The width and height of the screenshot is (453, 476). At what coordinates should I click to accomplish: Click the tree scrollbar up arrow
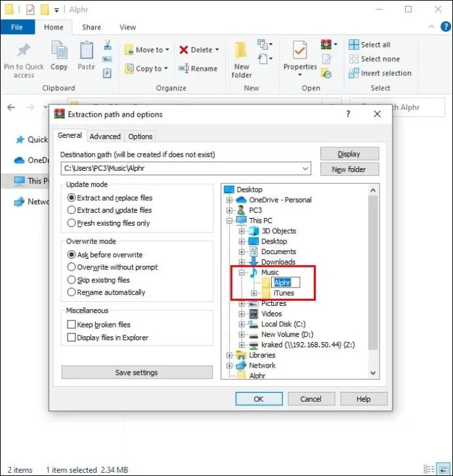tap(373, 190)
